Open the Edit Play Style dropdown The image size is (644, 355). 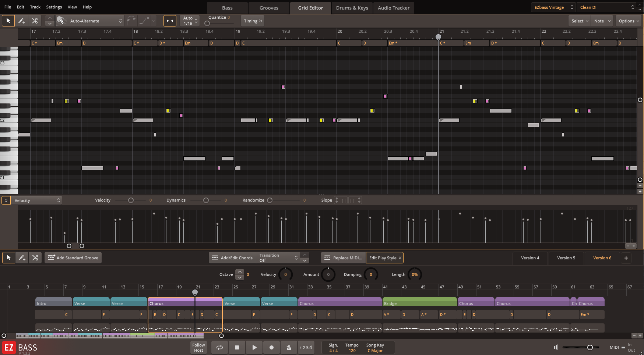pyautogui.click(x=385, y=258)
